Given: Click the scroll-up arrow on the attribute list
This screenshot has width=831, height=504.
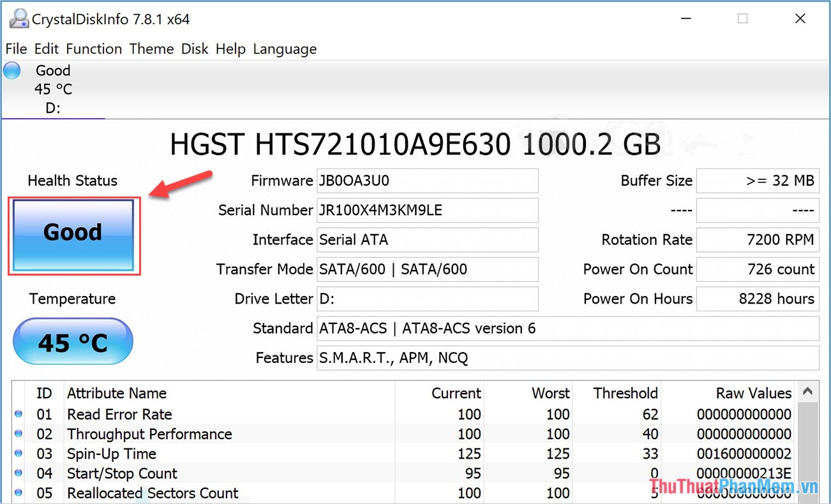Looking at the screenshot, I should 808,391.
